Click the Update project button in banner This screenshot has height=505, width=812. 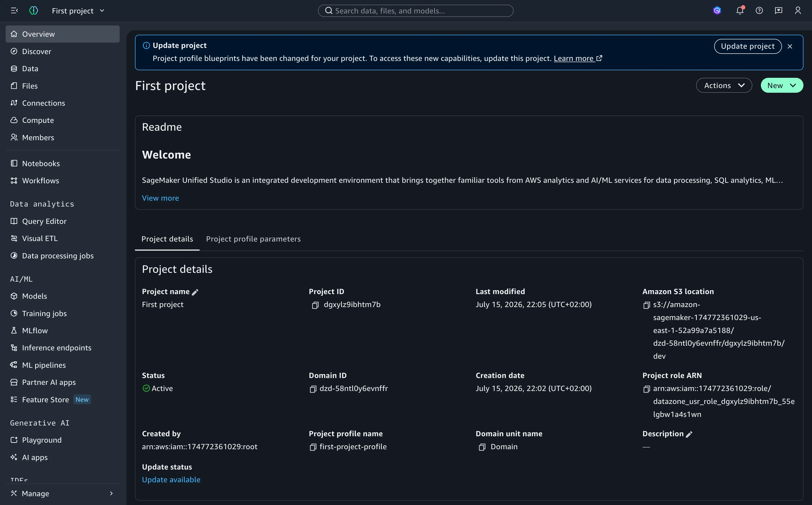748,46
